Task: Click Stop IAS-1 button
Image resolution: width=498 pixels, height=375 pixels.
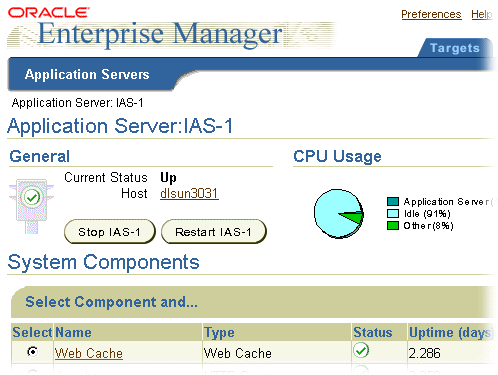Action: click(x=110, y=232)
